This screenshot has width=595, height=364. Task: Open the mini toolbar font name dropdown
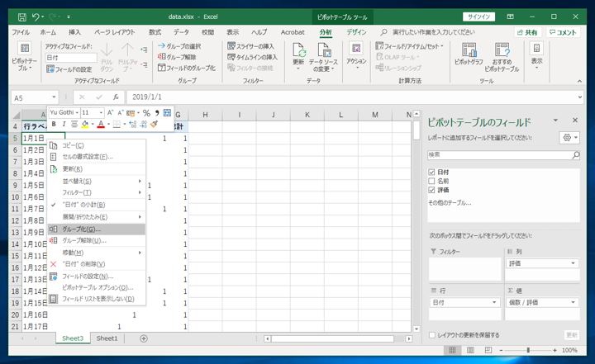click(x=77, y=112)
